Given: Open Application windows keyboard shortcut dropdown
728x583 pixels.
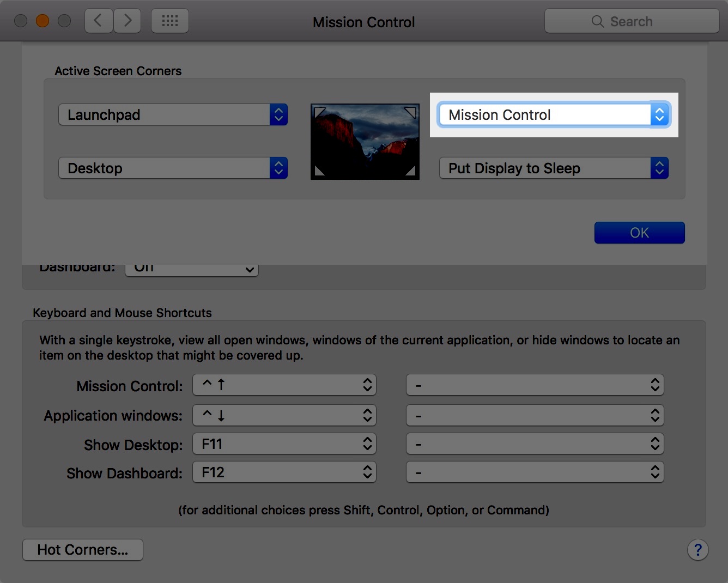Looking at the screenshot, I should [284, 416].
